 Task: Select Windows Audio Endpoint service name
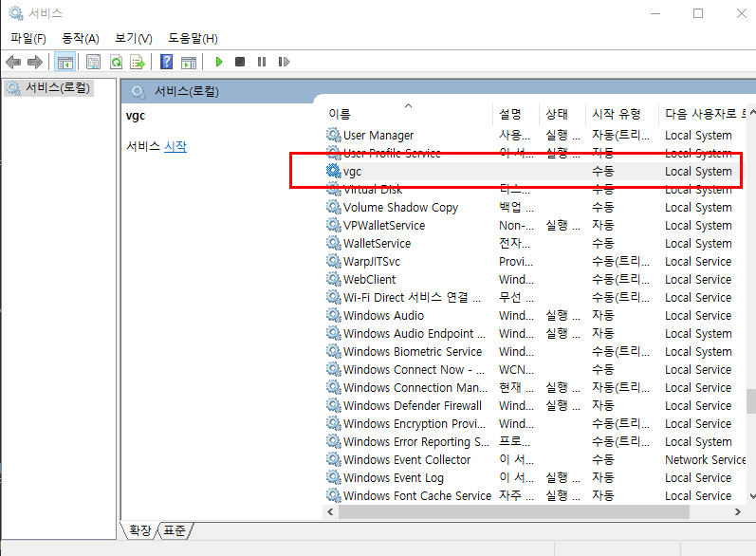(415, 334)
